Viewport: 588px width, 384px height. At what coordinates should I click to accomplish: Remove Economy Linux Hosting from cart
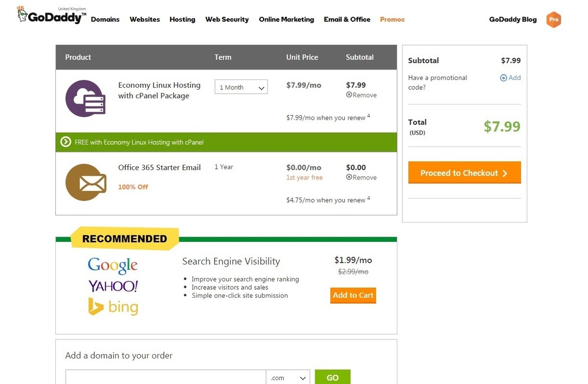361,95
